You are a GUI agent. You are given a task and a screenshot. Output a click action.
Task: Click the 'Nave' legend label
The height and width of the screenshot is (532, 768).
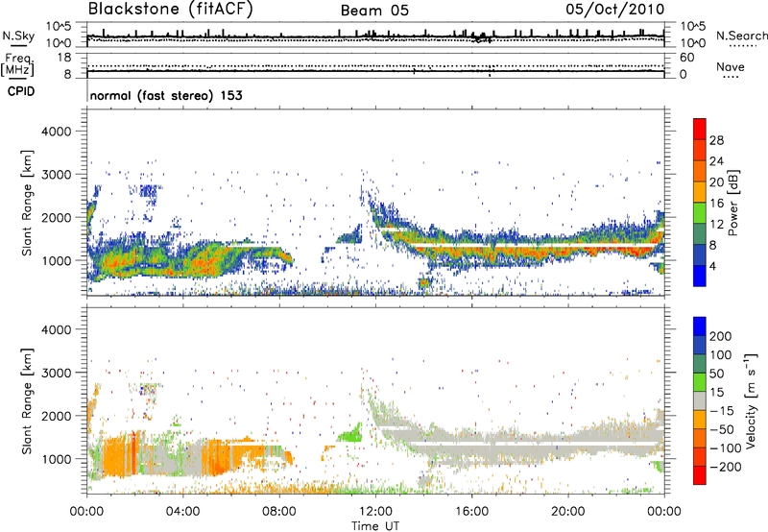click(x=731, y=66)
